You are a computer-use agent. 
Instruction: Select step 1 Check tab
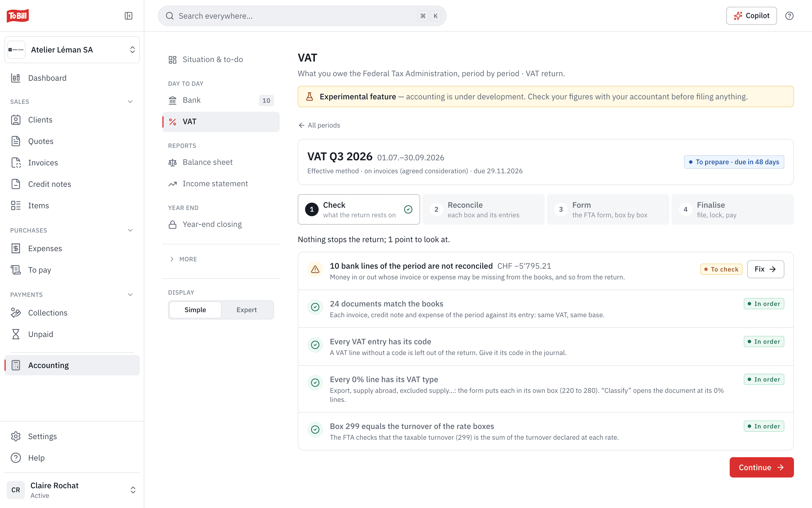(359, 209)
